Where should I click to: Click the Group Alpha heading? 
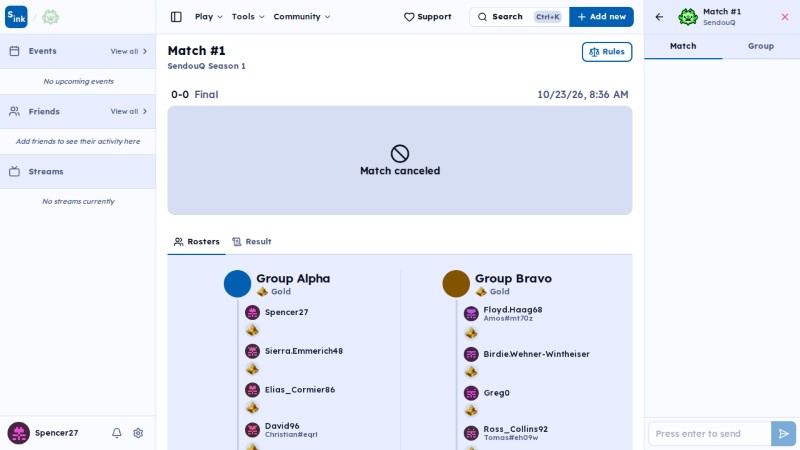[293, 279]
